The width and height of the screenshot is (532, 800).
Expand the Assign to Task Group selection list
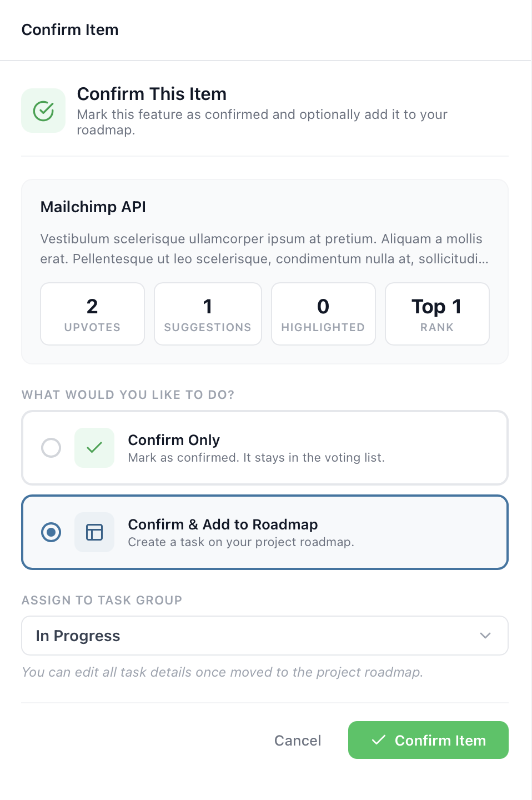(265, 635)
